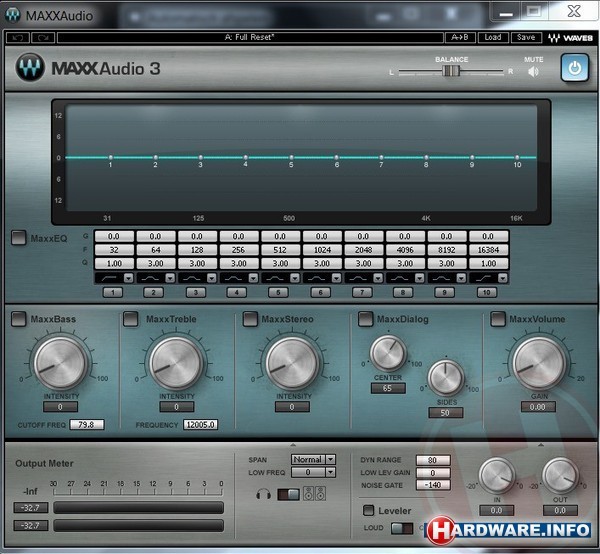
Task: Select EQ band button 1
Action: click(x=113, y=293)
